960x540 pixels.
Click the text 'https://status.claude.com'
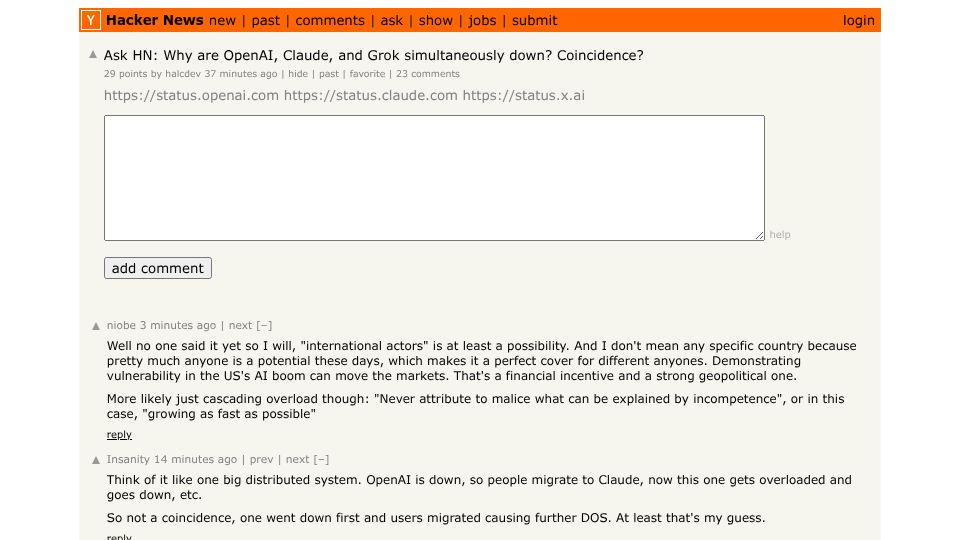[370, 96]
